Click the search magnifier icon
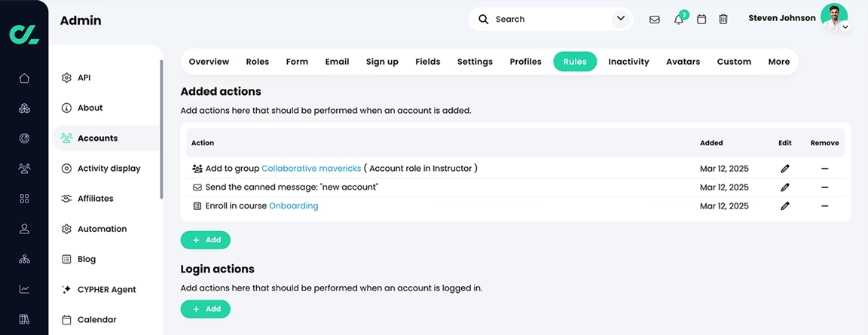 tap(483, 20)
